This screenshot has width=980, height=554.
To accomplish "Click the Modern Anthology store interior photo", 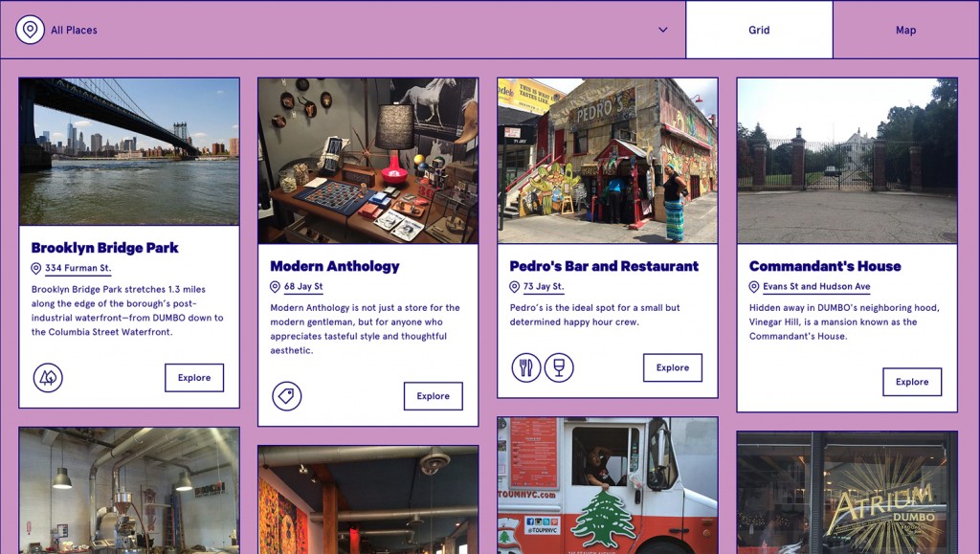I will [x=368, y=161].
